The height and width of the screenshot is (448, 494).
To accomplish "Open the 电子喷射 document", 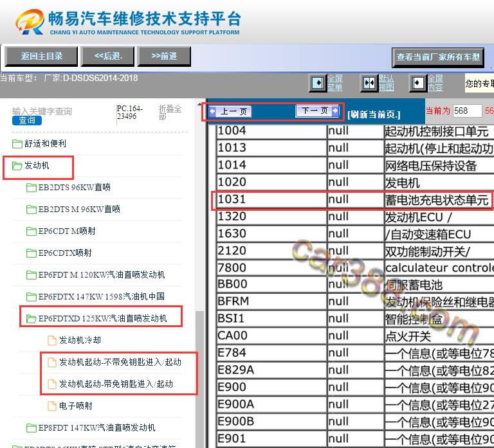I will pos(76,406).
